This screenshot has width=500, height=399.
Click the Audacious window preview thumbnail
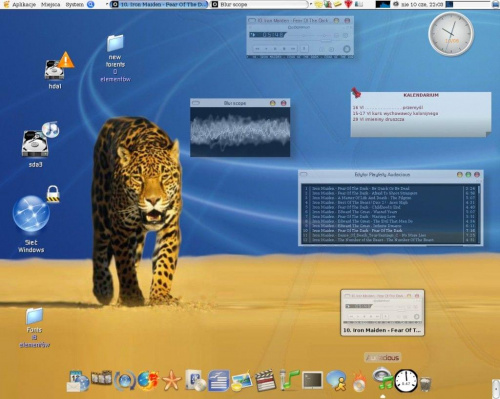coord(382,312)
